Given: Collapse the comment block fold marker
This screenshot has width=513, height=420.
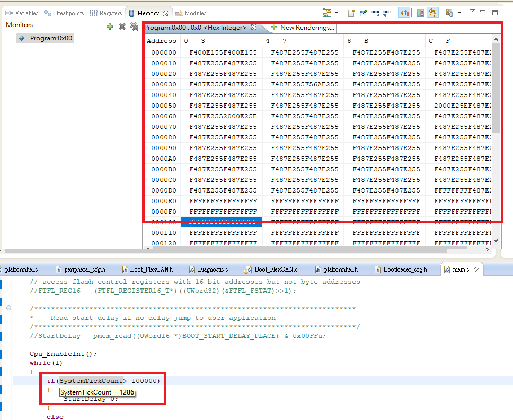Looking at the screenshot, I should (9, 308).
